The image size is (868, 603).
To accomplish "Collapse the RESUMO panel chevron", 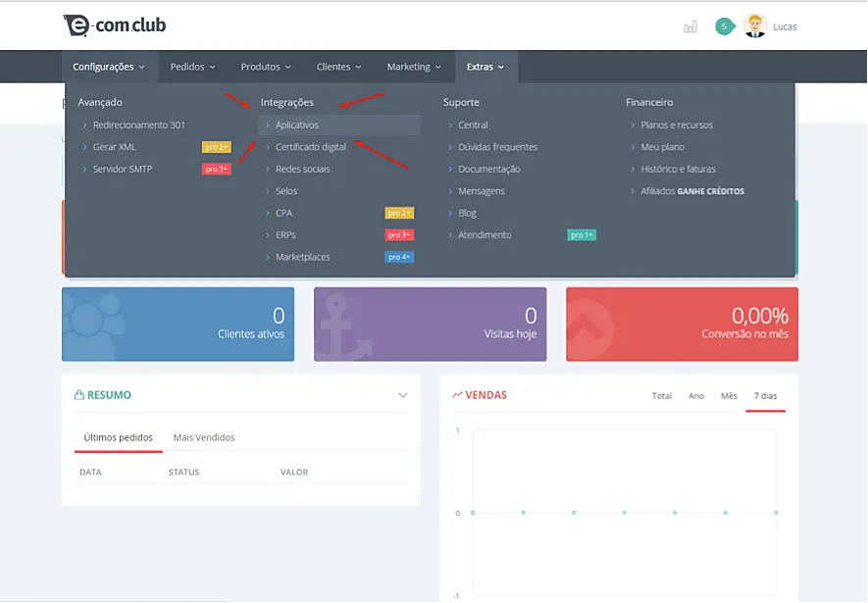I will coord(402,395).
